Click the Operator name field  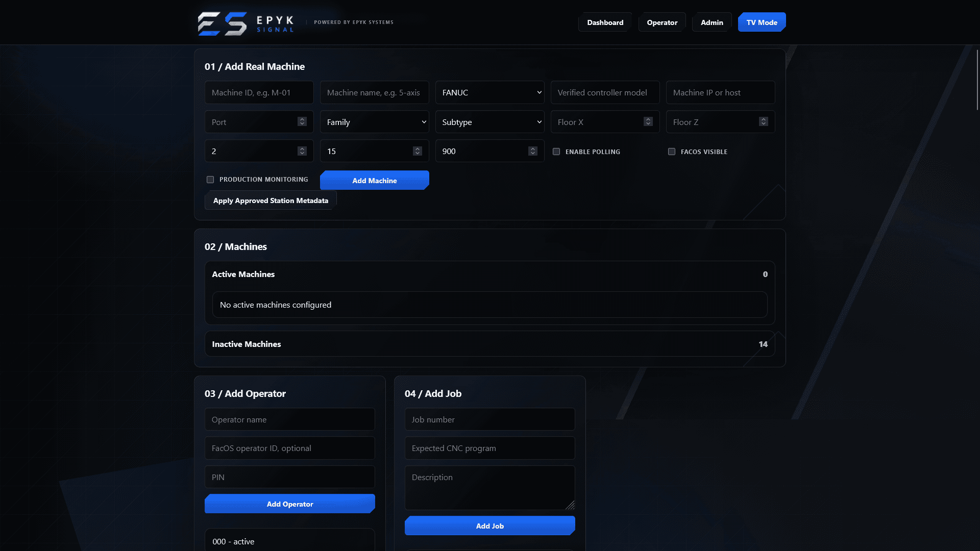pyautogui.click(x=290, y=419)
